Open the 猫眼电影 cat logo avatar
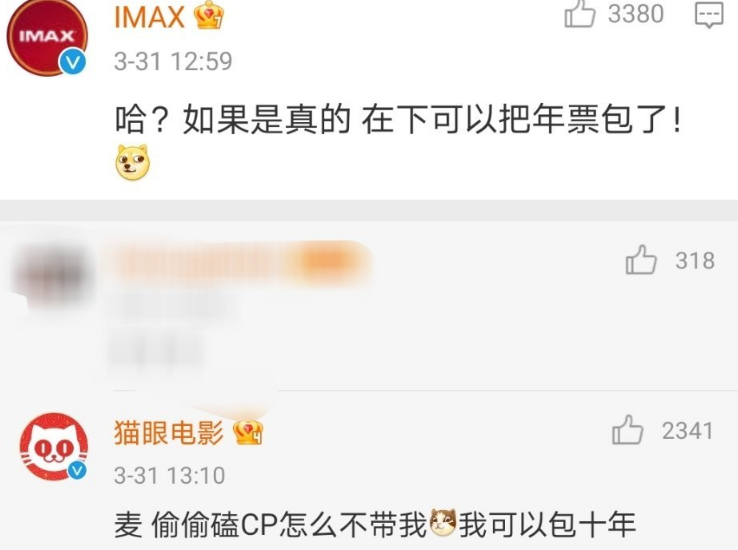 pos(53,446)
